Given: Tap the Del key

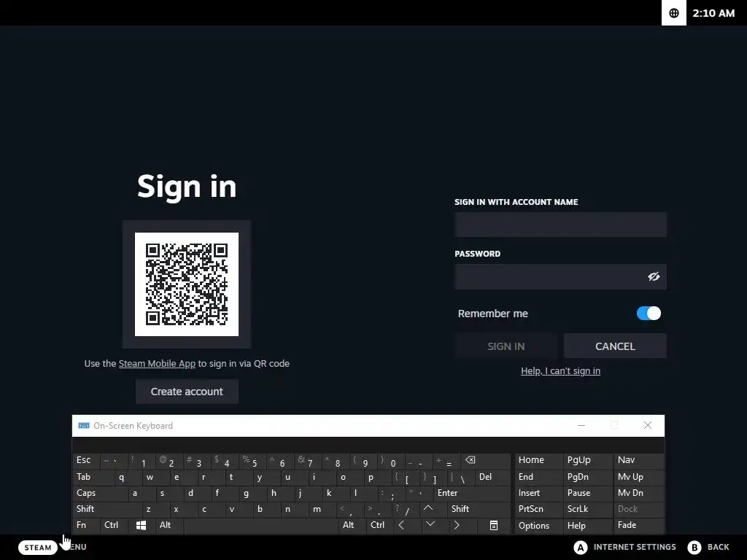Looking at the screenshot, I should (x=492, y=477).
